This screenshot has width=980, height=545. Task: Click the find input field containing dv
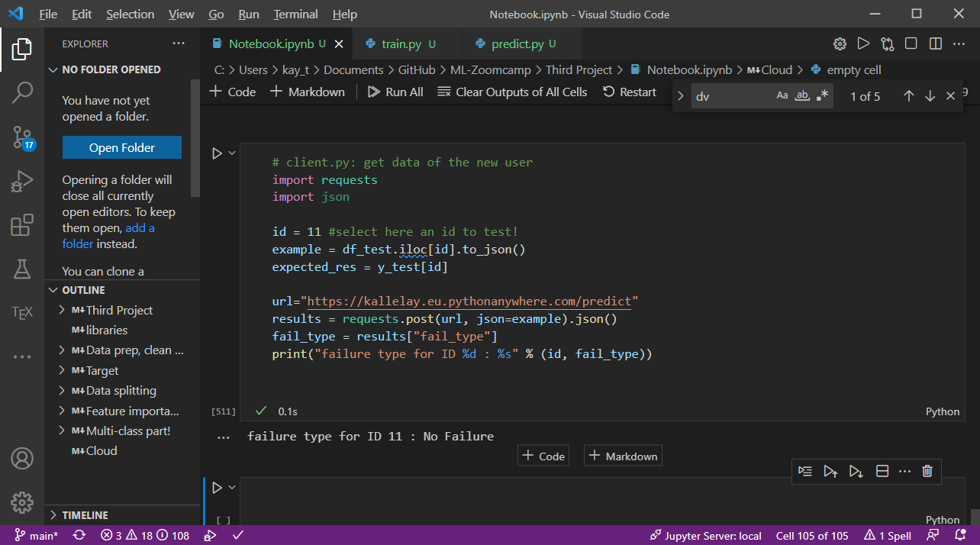(x=731, y=96)
